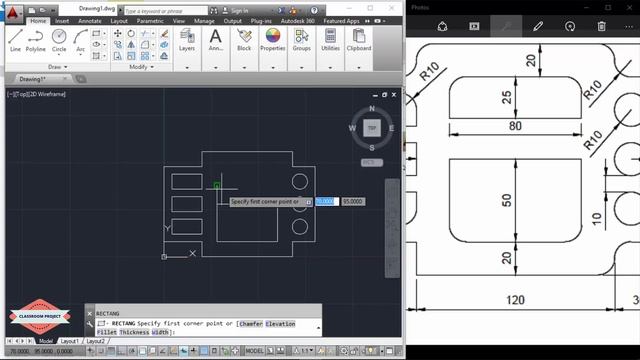The height and width of the screenshot is (360, 640).
Task: Click the Trim tool icon
Action: pos(144,33)
